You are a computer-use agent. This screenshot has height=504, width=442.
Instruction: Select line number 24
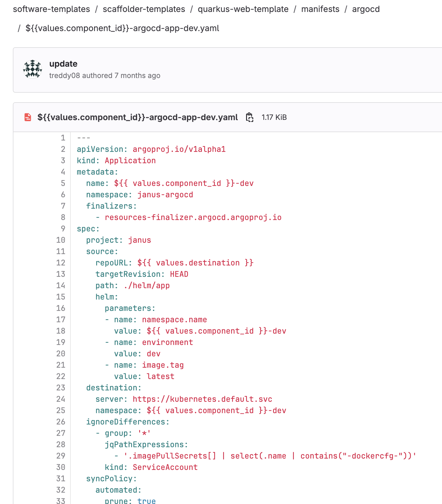(x=61, y=399)
